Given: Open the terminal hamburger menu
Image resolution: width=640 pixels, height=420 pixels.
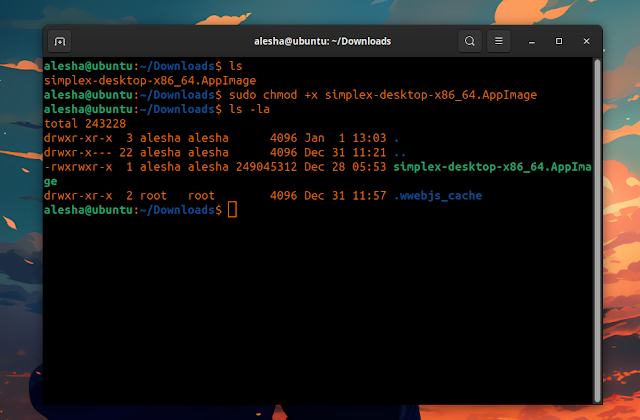Looking at the screenshot, I should [x=498, y=41].
